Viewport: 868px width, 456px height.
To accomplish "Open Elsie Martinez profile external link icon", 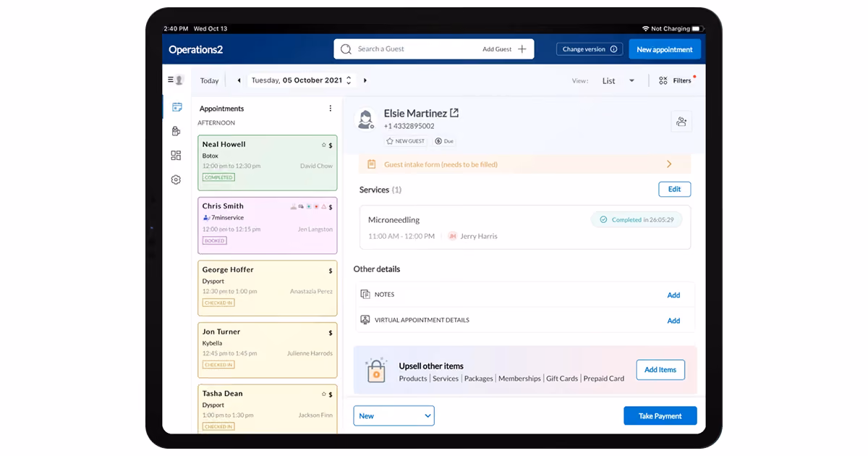I will [x=454, y=113].
